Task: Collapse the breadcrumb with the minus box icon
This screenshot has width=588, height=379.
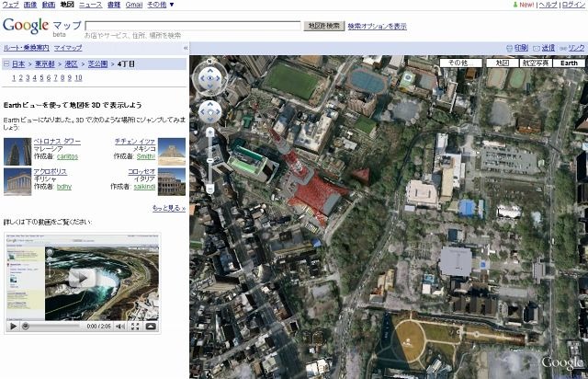Action: point(6,63)
